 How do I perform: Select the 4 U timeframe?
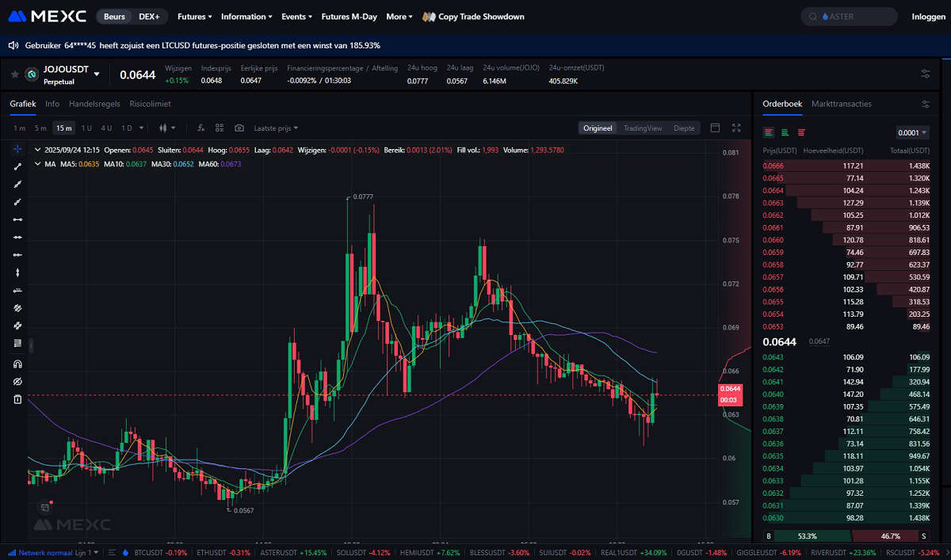[x=106, y=128]
